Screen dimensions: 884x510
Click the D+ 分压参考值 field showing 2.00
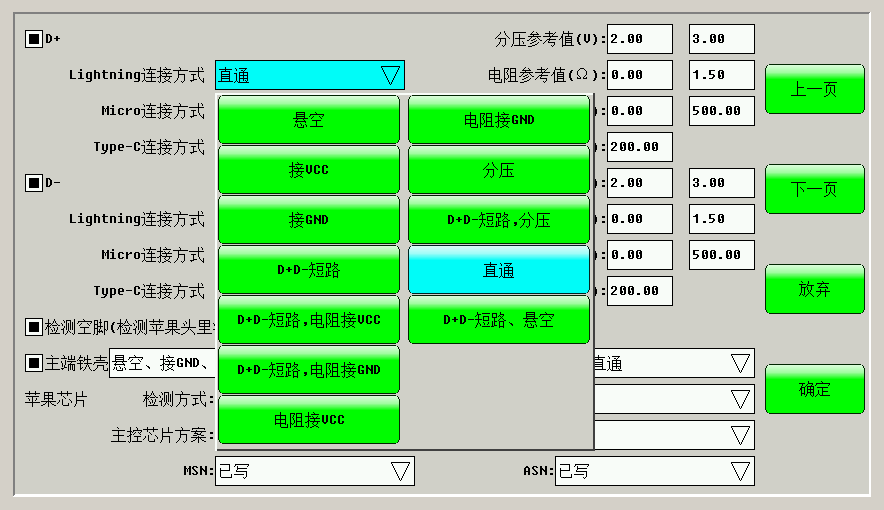[x=639, y=39]
